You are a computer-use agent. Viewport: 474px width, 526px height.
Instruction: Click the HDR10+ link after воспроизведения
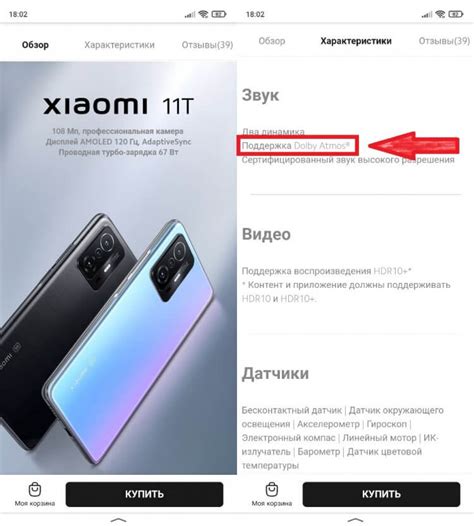392,271
